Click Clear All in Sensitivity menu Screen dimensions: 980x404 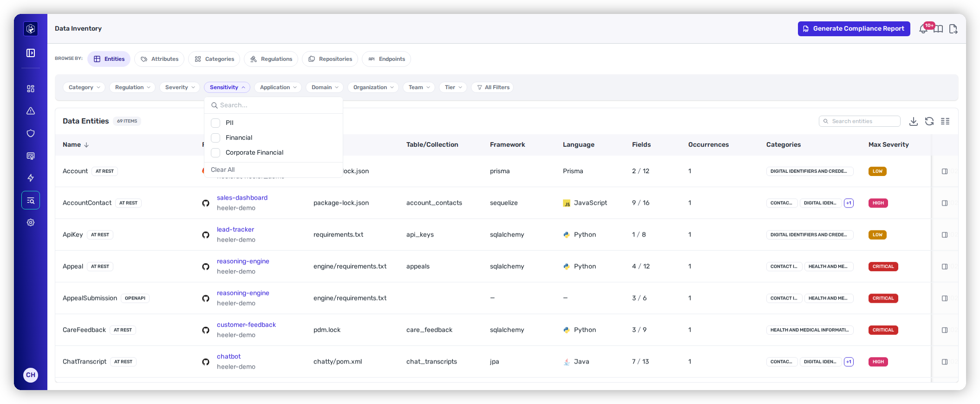[223, 170]
